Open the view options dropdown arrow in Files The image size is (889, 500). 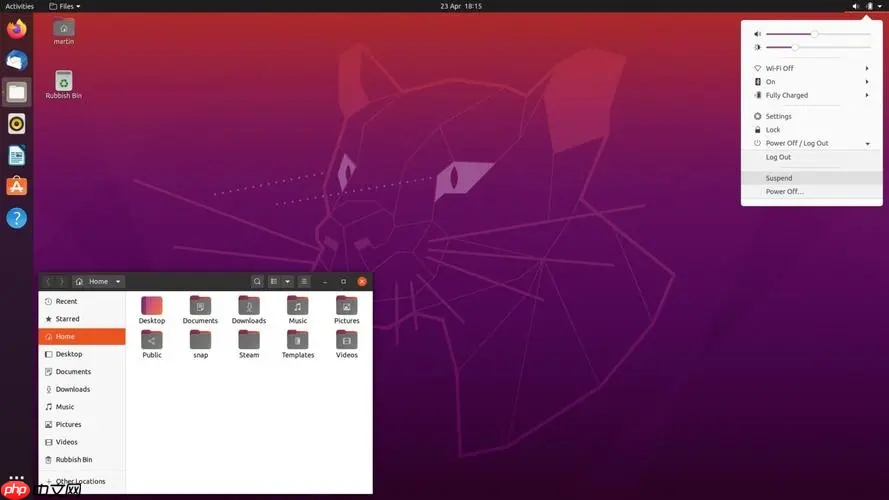coord(287,281)
